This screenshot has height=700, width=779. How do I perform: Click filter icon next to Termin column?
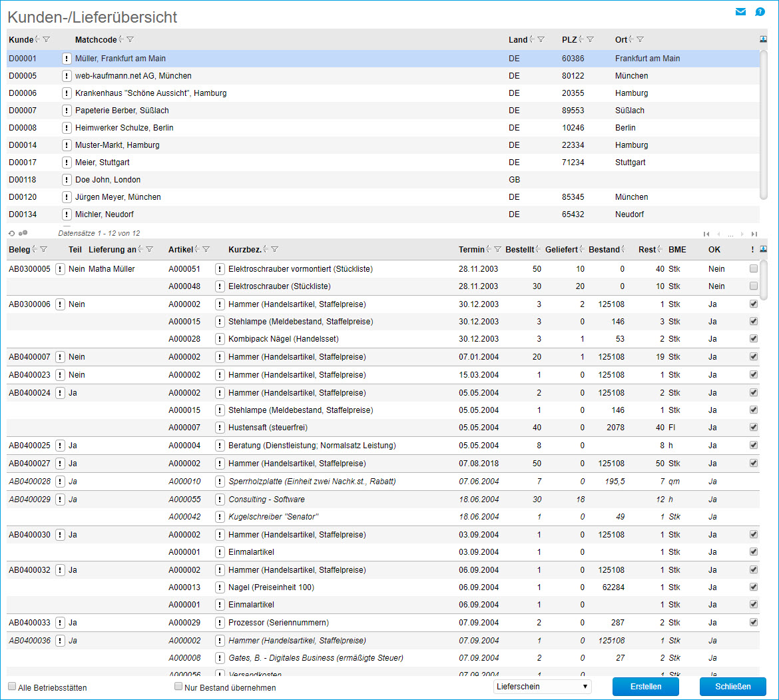(498, 250)
